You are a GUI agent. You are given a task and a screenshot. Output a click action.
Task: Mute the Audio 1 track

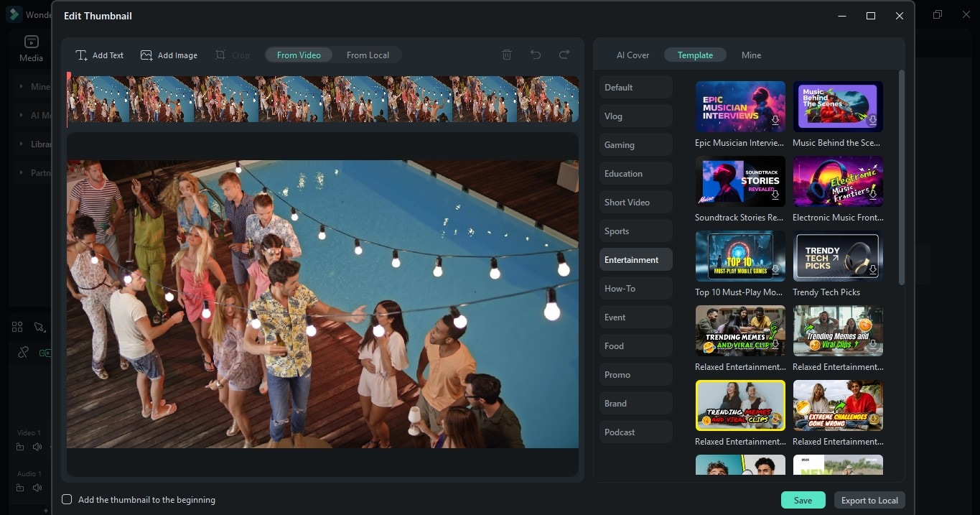[37, 488]
